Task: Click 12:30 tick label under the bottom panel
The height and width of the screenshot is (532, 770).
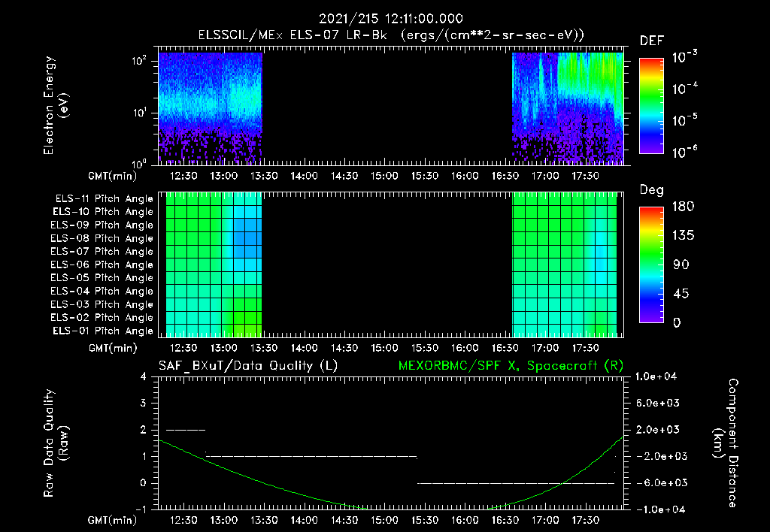Action: (183, 520)
